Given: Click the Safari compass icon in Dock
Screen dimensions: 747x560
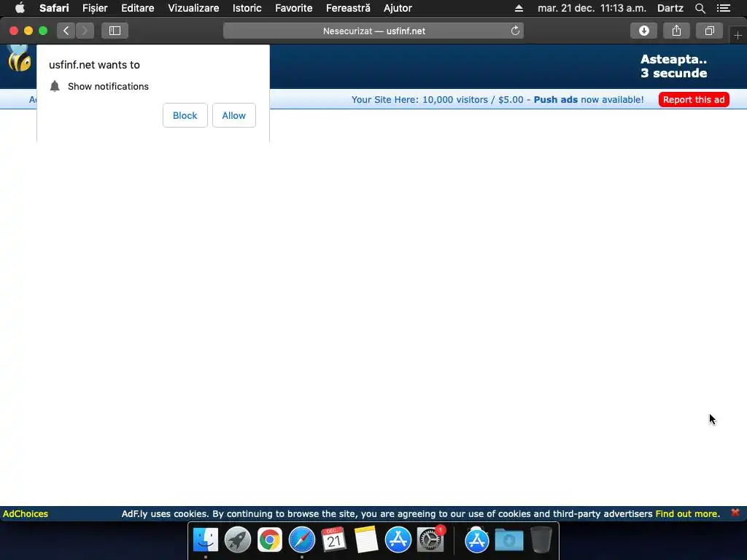Looking at the screenshot, I should click(301, 540).
